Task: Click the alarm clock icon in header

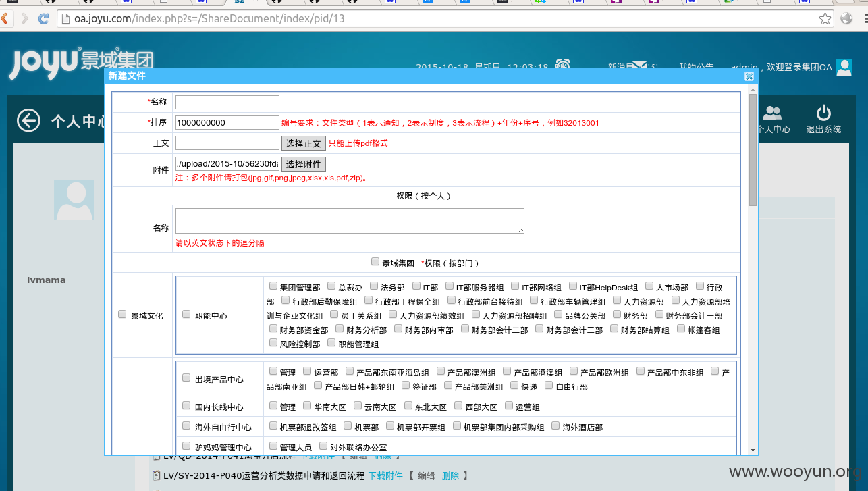Action: click(x=563, y=65)
